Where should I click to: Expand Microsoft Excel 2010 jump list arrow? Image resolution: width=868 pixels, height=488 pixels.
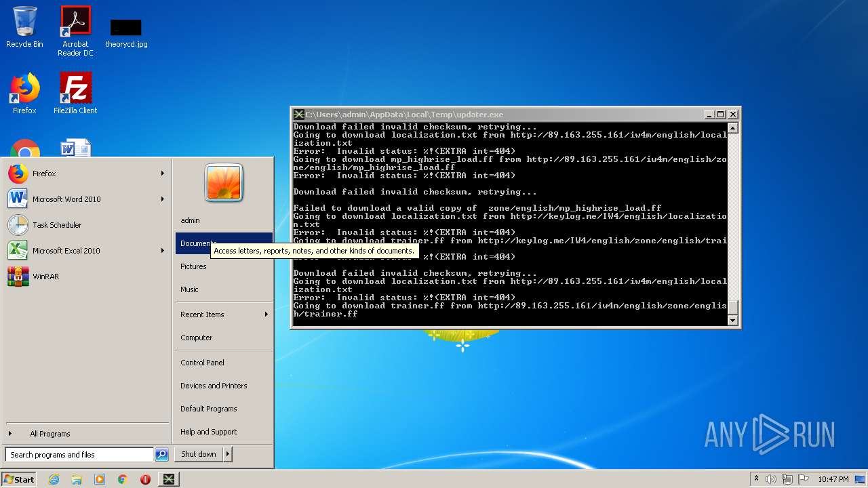162,251
